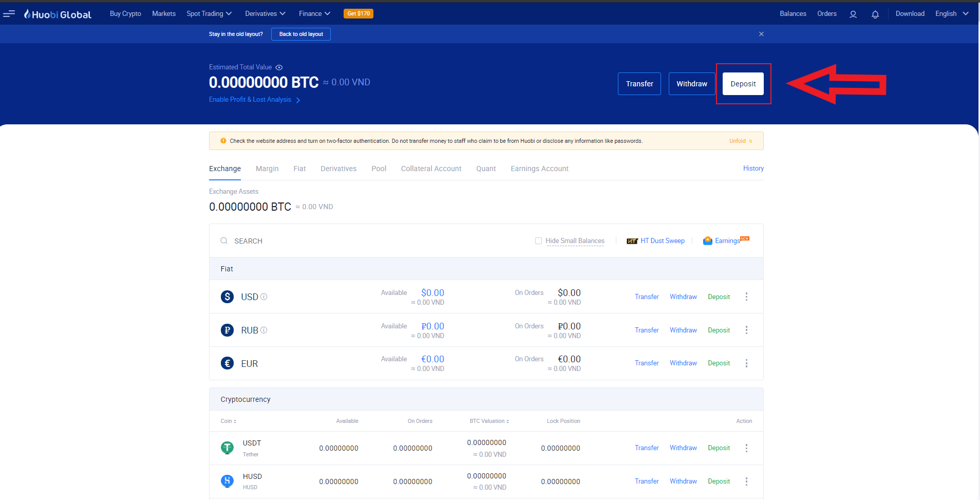Screen dimensions: 980x500
Task: Switch to the Earnings Account tab
Action: click(539, 169)
